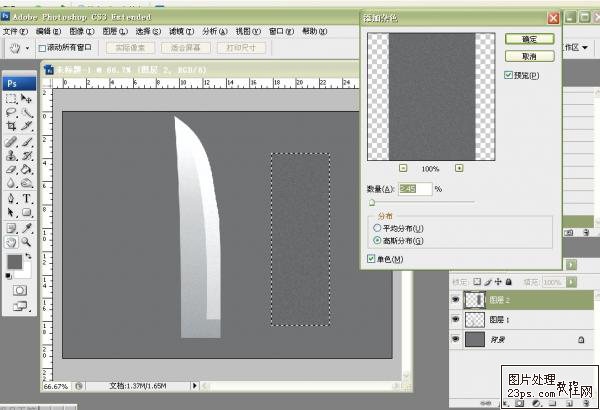Screen dimensions: 600x410
Task: Swap foreground and background colors
Action: [x=28, y=256]
